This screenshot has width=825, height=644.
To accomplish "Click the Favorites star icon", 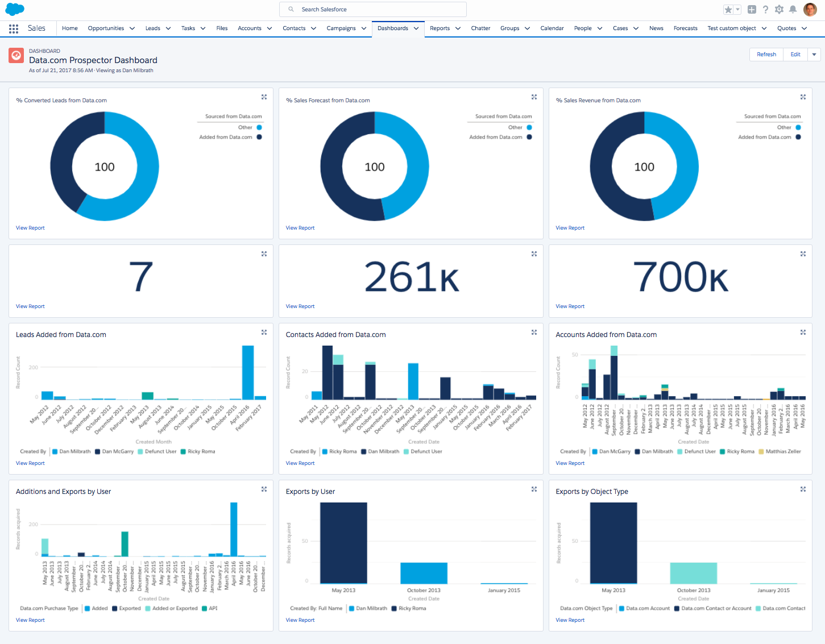I will click(728, 10).
